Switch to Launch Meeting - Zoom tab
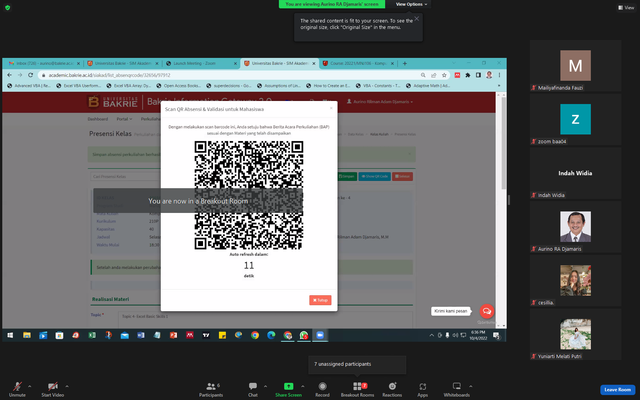Image resolution: width=640 pixels, height=400 pixels. [201, 64]
